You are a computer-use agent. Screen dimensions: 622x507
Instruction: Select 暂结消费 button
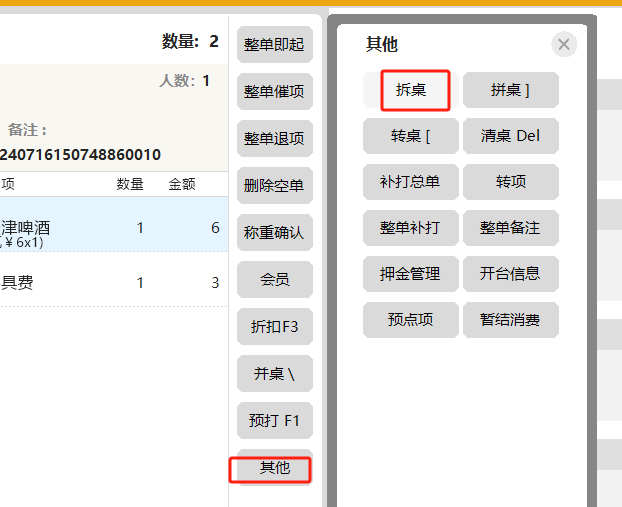click(x=510, y=320)
